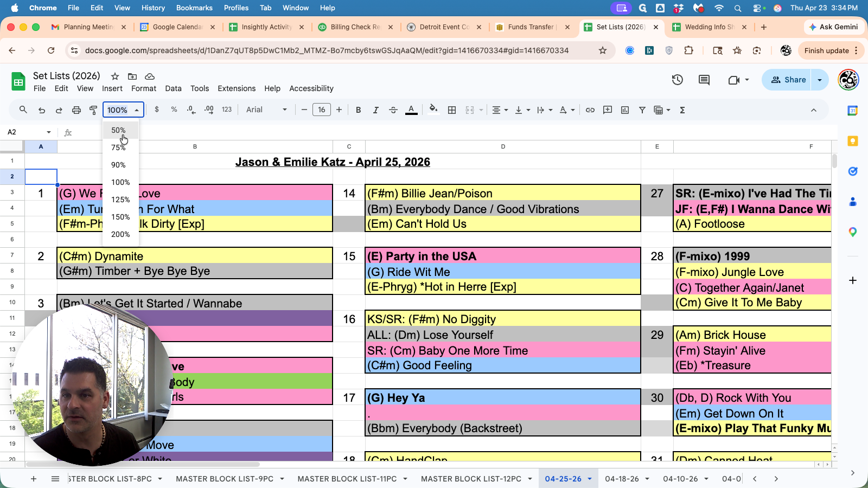Star the Set Lists document
The width and height of the screenshot is (868, 488).
point(115,76)
